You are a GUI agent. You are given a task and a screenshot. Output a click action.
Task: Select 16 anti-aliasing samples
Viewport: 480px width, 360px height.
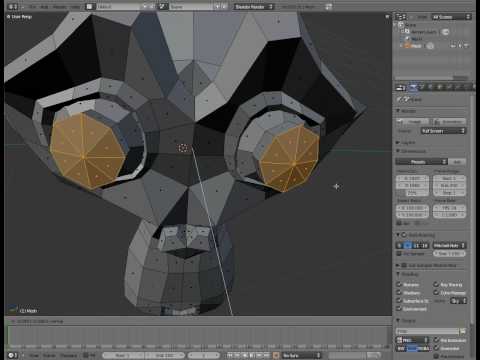pos(424,245)
